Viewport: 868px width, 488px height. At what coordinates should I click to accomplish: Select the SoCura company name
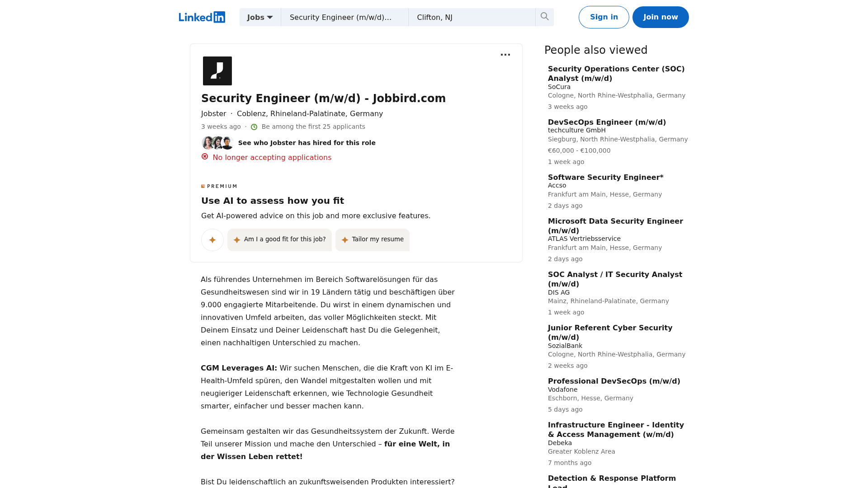click(x=559, y=87)
